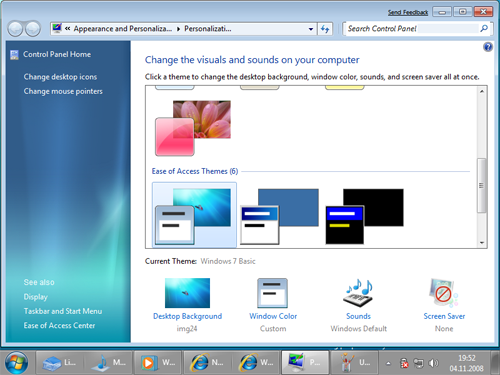Open the first Internet Explorer taskbar button labeled N

(x=207, y=362)
